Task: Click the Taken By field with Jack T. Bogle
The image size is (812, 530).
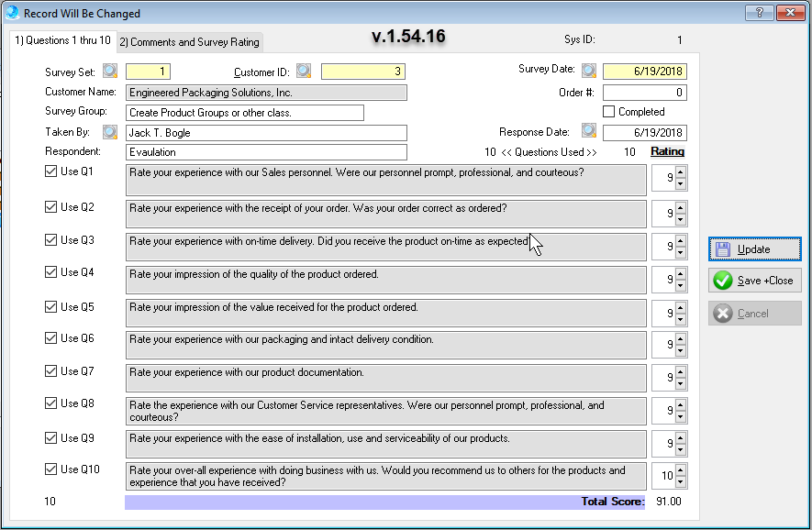Action: [x=266, y=133]
